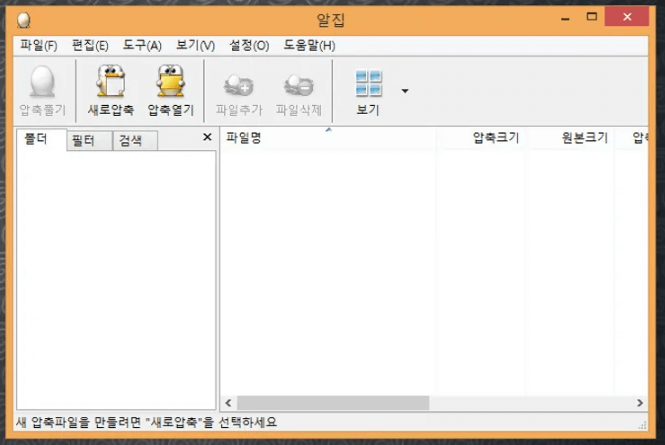Click the 압축풀기 extract icon
The height and width of the screenshot is (445, 665).
click(x=42, y=91)
